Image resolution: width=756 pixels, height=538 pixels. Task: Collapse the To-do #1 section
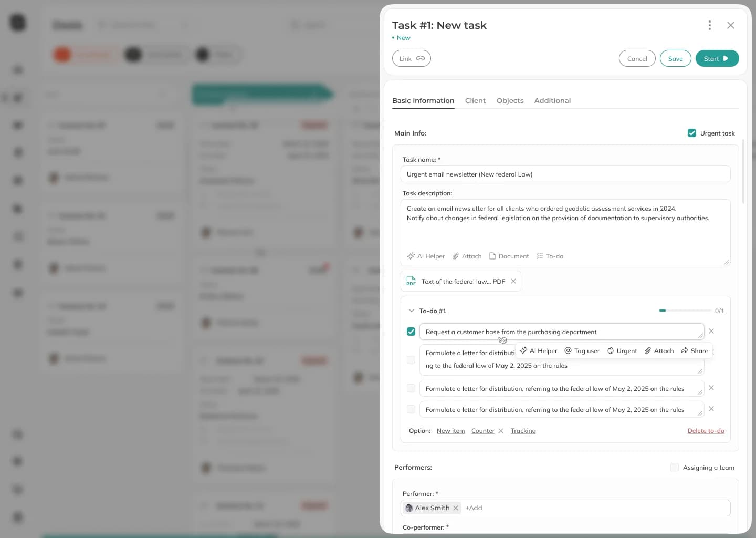pos(412,311)
